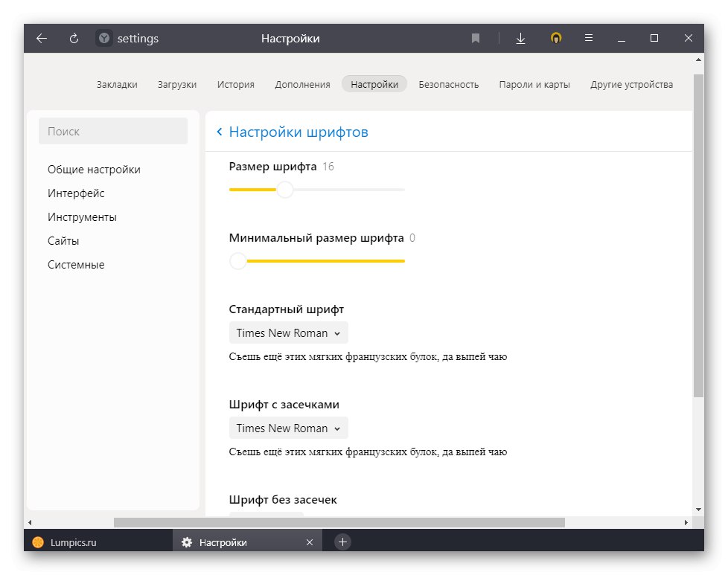728x575 pixels.
Task: Open a new tab with plus button
Action: pyautogui.click(x=342, y=542)
